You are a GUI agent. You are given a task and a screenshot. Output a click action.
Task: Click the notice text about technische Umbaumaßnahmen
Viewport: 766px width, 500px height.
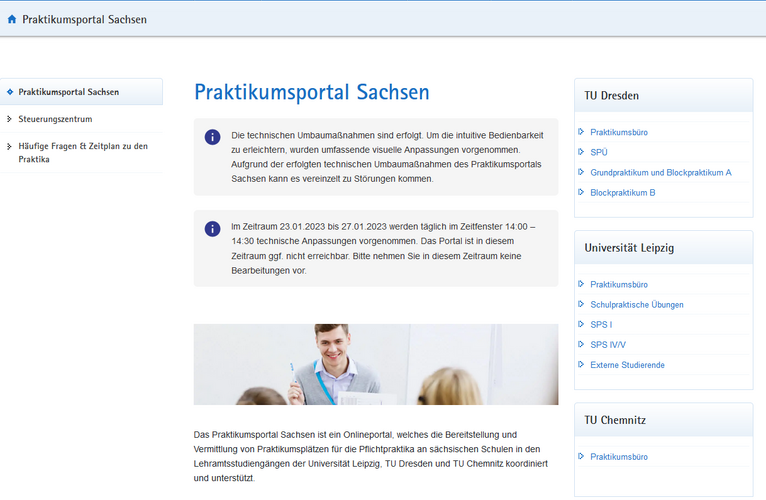coord(387,157)
